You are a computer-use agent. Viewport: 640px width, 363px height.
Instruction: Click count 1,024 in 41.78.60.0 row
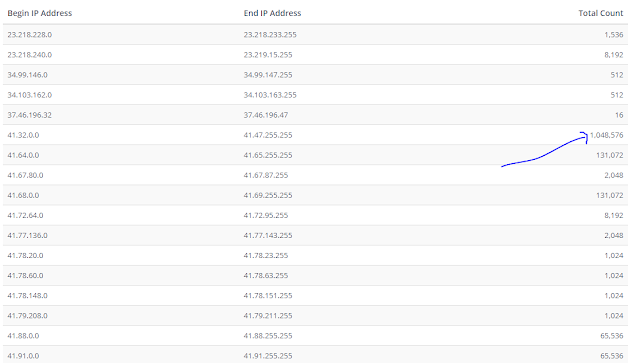[613, 275]
